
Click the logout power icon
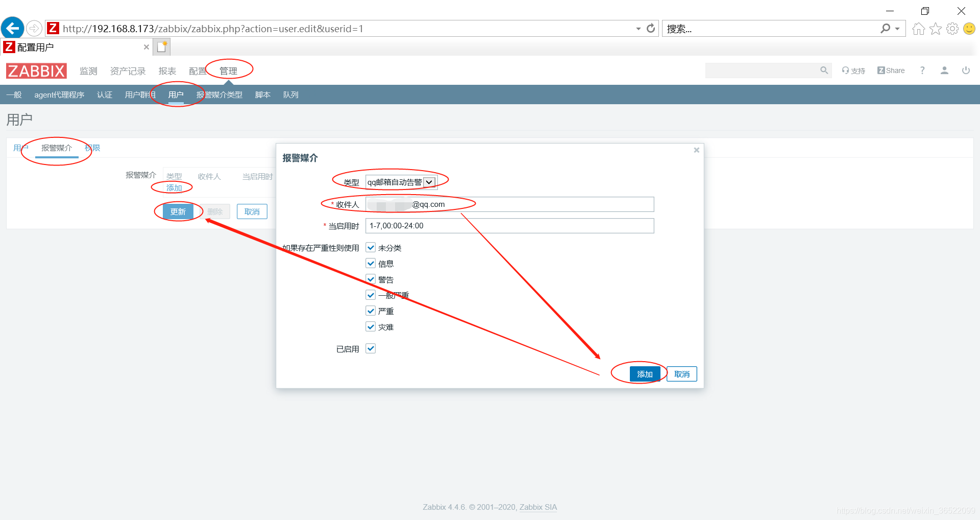click(966, 70)
